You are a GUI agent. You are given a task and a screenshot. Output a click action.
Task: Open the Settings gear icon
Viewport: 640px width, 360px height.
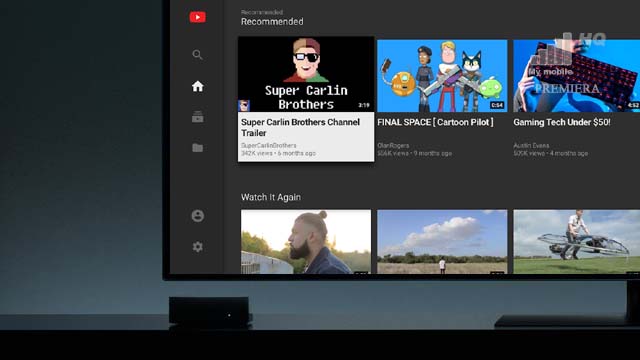point(198,247)
